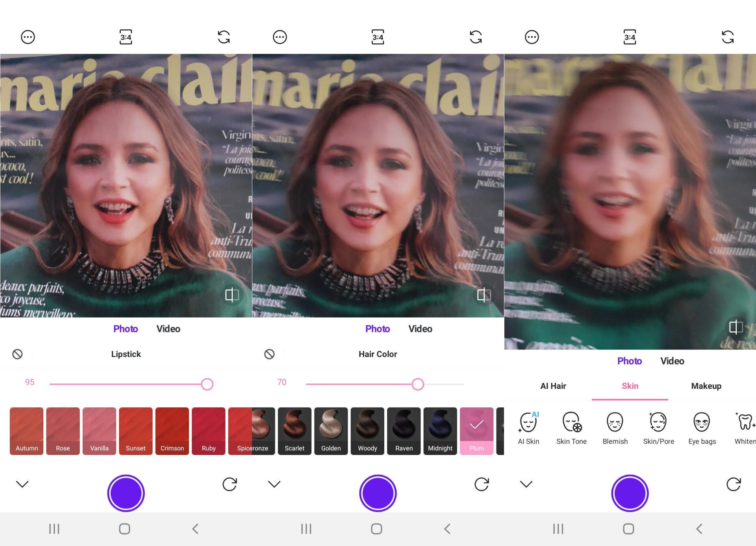The image size is (756, 546).
Task: Open the AI Skin tool
Action: pyautogui.click(x=528, y=428)
